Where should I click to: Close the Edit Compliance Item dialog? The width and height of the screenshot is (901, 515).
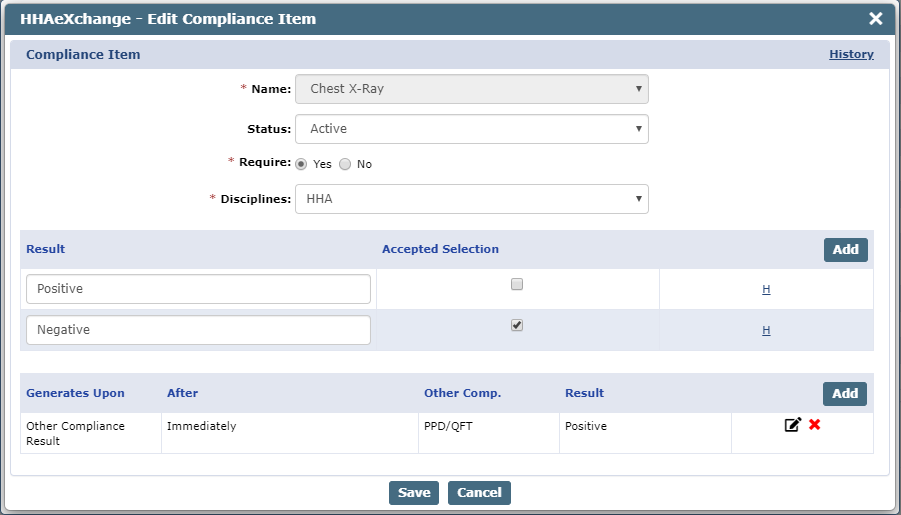[x=875, y=19]
